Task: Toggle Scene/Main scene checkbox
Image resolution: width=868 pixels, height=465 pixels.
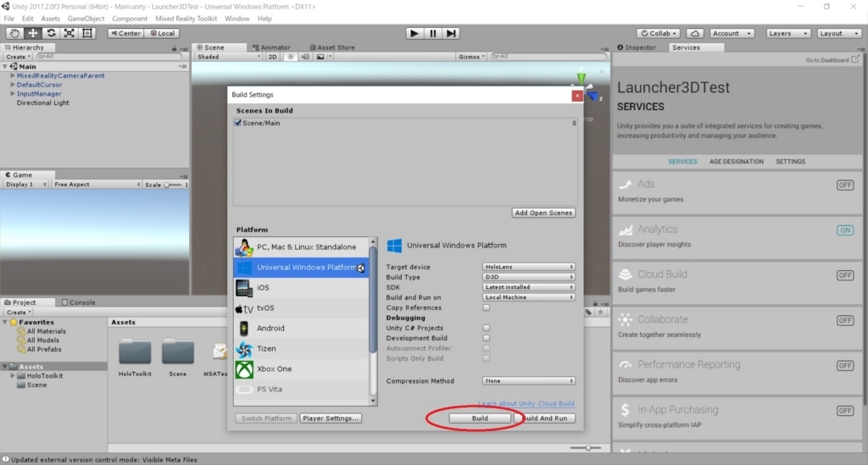Action: (238, 123)
